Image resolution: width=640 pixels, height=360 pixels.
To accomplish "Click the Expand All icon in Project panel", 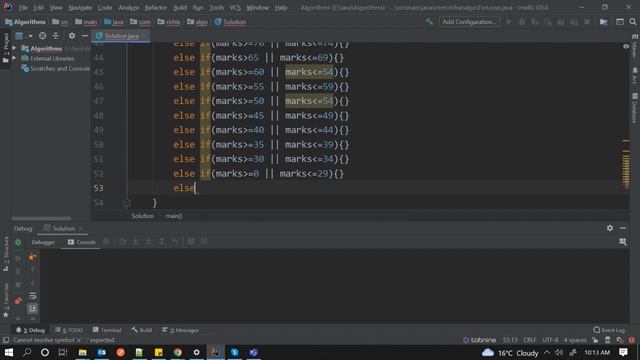I will pos(56,36).
